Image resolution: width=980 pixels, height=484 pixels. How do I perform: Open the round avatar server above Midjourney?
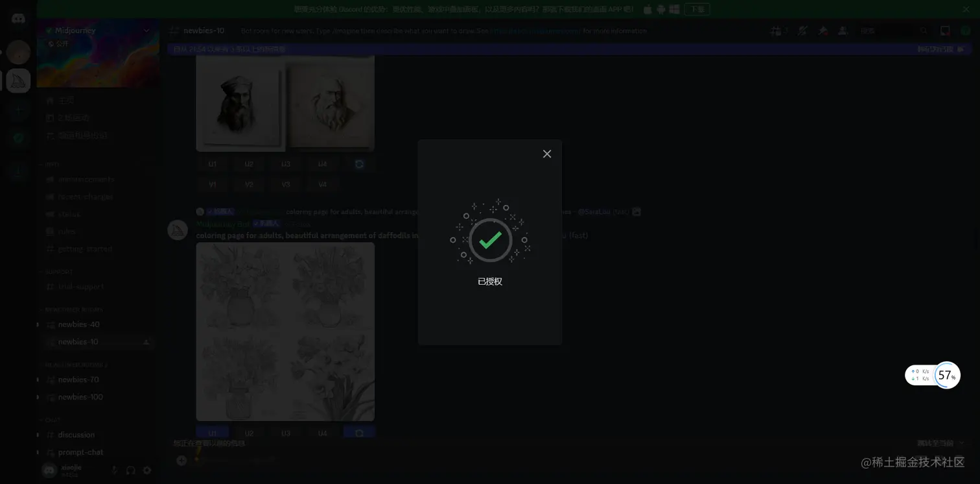point(18,52)
